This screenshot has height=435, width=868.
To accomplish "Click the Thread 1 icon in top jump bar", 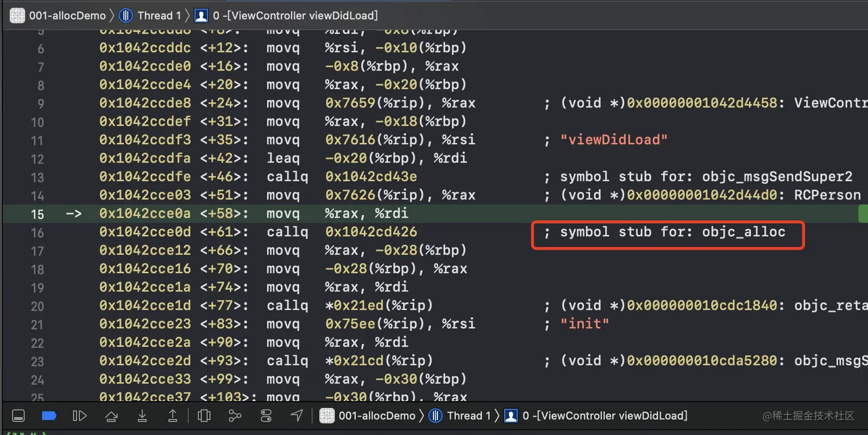I will (125, 16).
